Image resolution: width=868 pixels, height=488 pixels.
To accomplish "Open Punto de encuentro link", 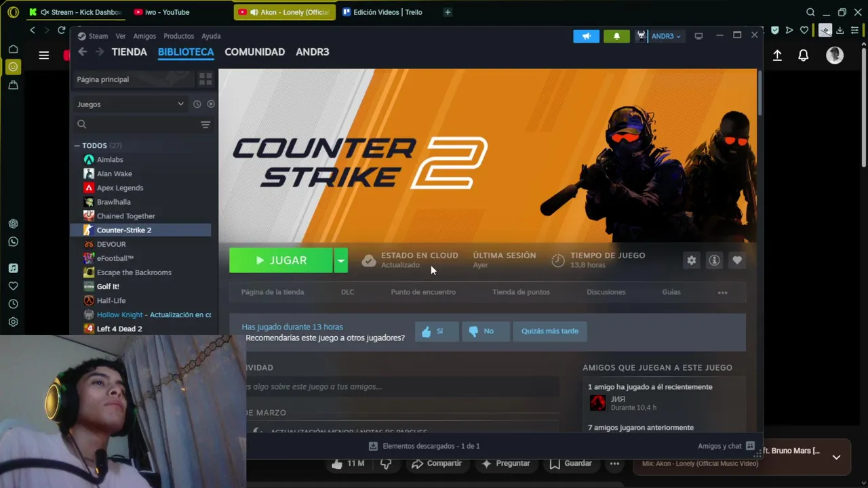I will tap(423, 292).
